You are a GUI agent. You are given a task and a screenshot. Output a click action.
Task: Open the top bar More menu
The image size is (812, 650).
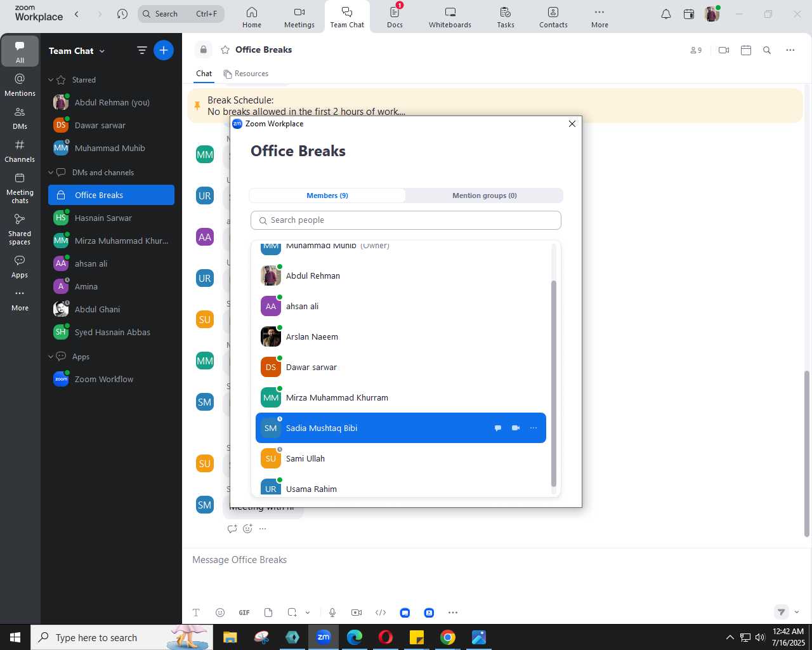coord(599,17)
